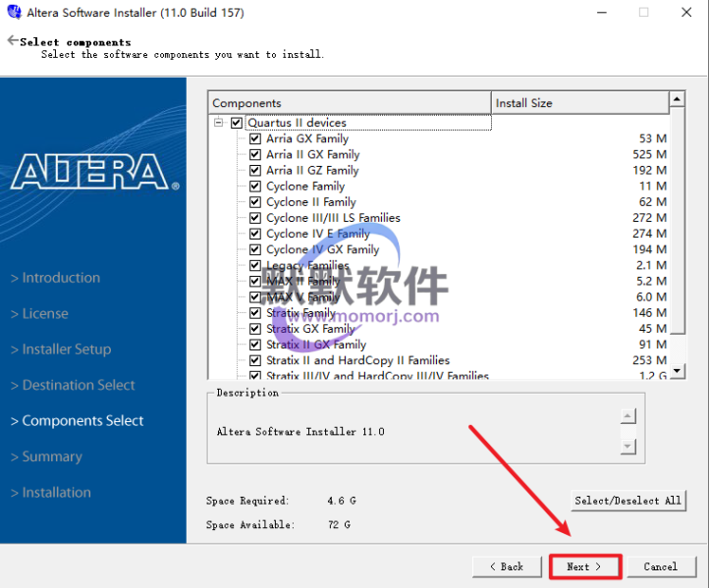Select the Quartus II devices label

click(x=298, y=123)
